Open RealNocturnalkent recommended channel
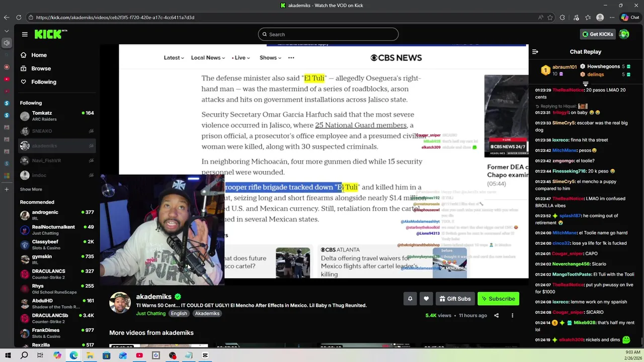Screen dimensions: 644x362 click(x=57, y=230)
